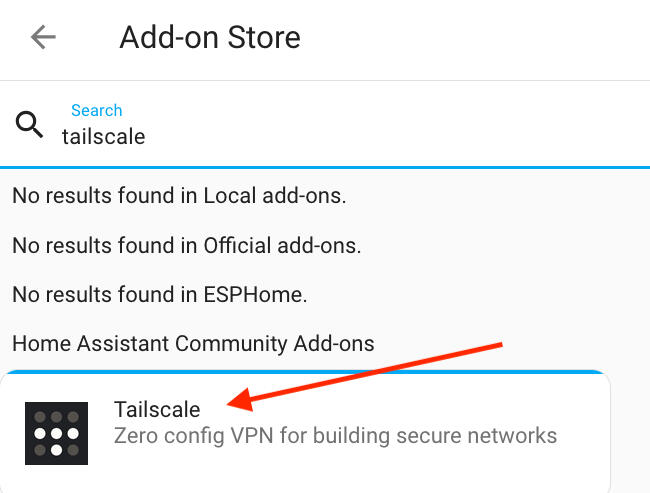Click the No results in Local add-ons message
Image resolution: width=650 pixels, height=493 pixels.
point(179,196)
